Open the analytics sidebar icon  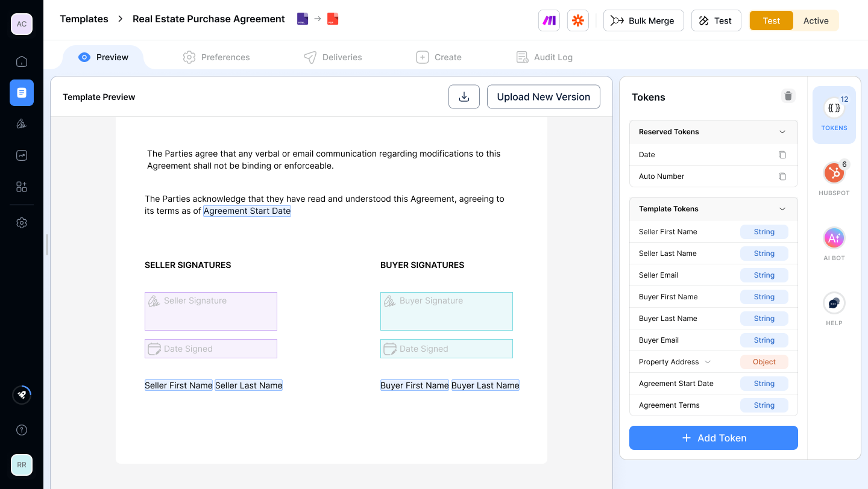(21, 155)
